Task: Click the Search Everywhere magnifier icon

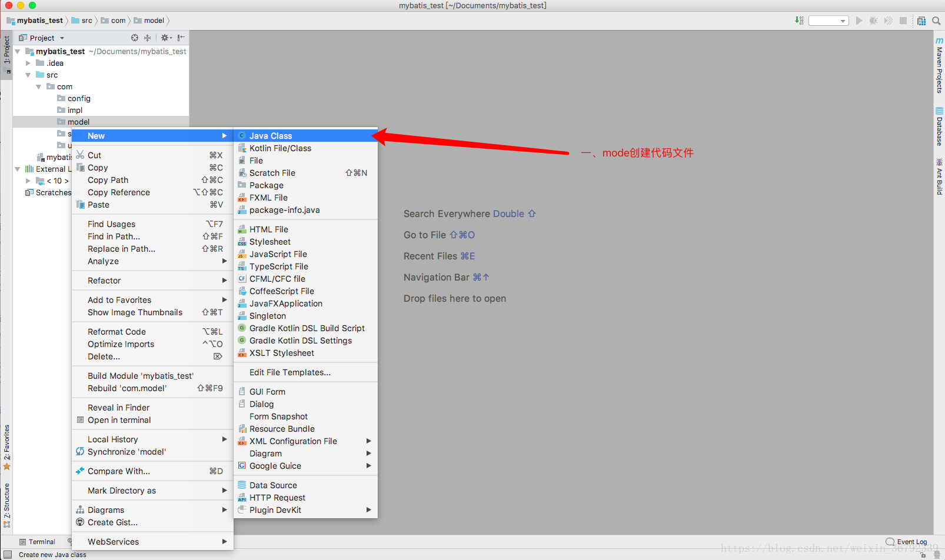Action: pos(936,21)
